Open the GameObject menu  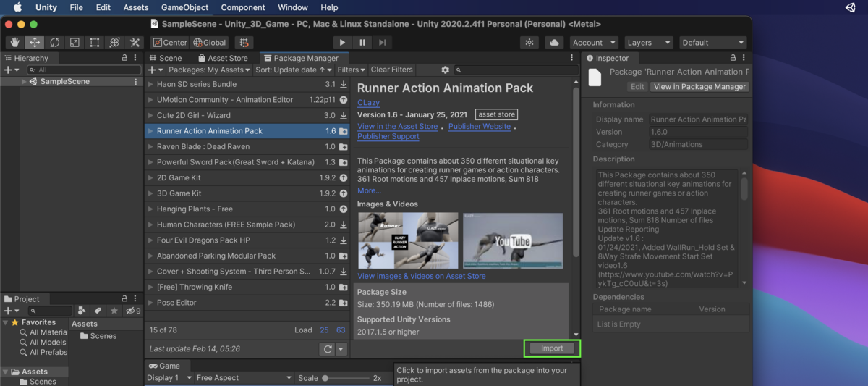click(x=184, y=7)
